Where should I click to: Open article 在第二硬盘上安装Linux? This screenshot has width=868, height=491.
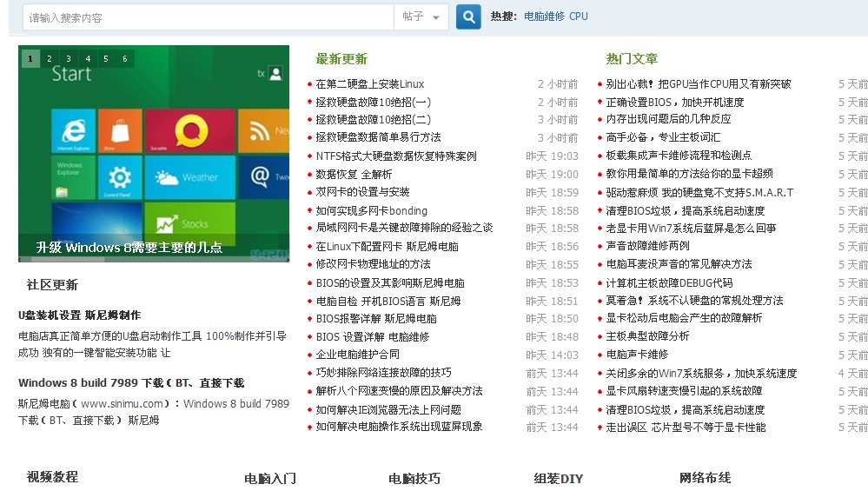[x=370, y=84]
